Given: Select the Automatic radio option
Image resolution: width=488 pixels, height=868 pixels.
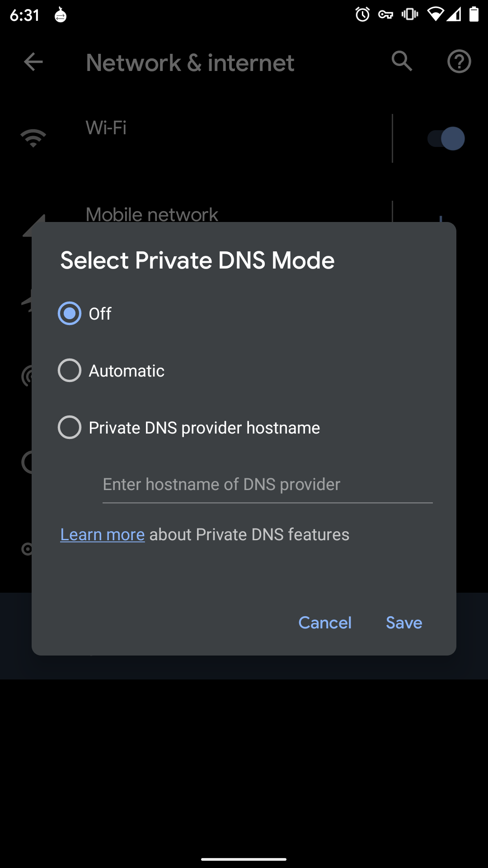Looking at the screenshot, I should 70,371.
